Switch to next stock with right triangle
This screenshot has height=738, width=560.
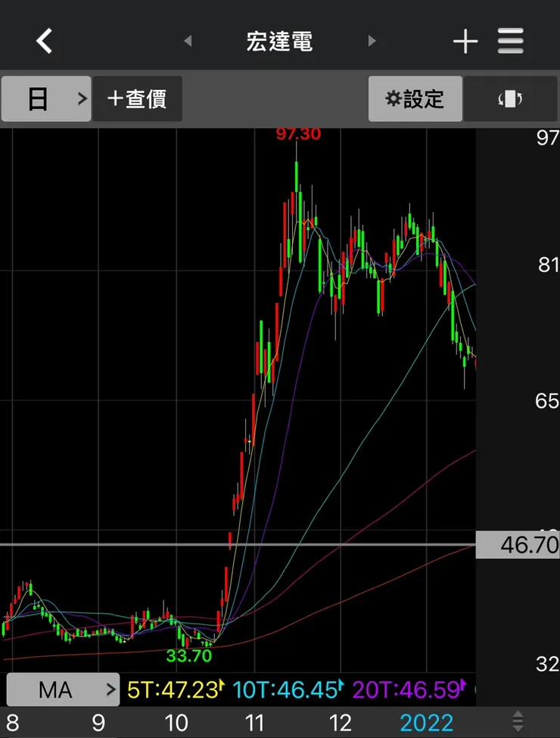(x=372, y=41)
